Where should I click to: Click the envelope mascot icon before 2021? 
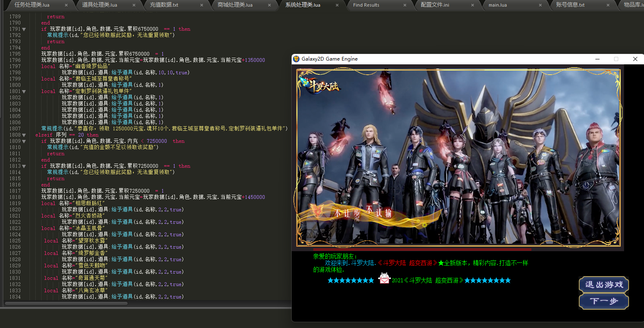[384, 279]
